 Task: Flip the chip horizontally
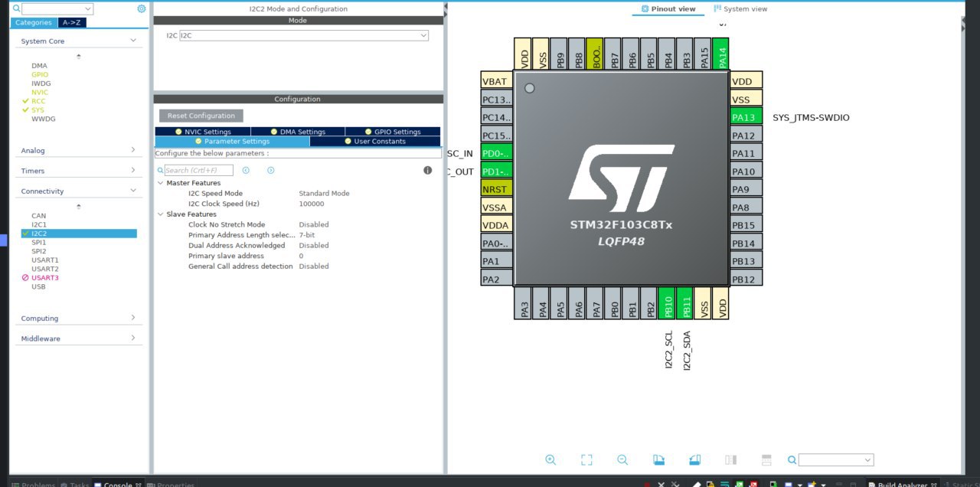pyautogui.click(x=730, y=459)
